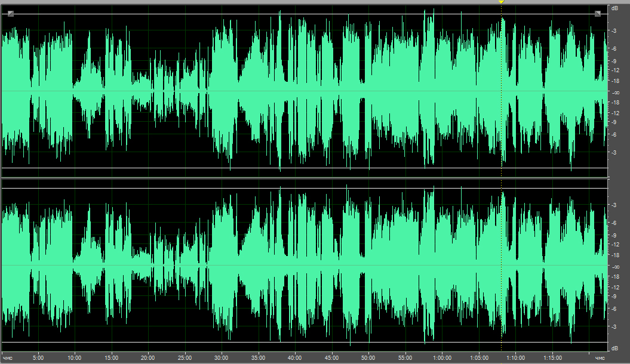
Task: Click the dB label at top of amplitude scale
Action: [614, 8]
